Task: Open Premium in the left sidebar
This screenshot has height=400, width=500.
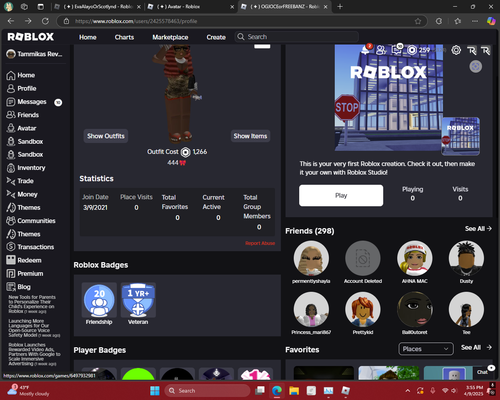Action: click(25, 274)
